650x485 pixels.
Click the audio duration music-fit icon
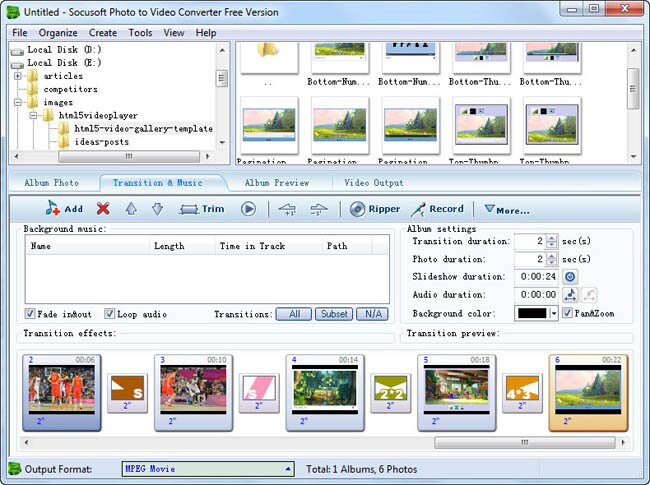tap(570, 295)
